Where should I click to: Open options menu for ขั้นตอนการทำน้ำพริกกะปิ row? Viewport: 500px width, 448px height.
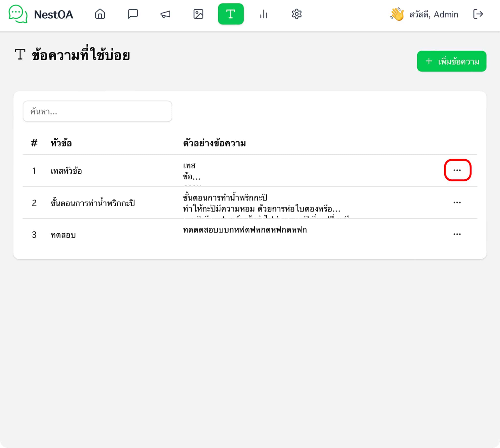(x=457, y=203)
